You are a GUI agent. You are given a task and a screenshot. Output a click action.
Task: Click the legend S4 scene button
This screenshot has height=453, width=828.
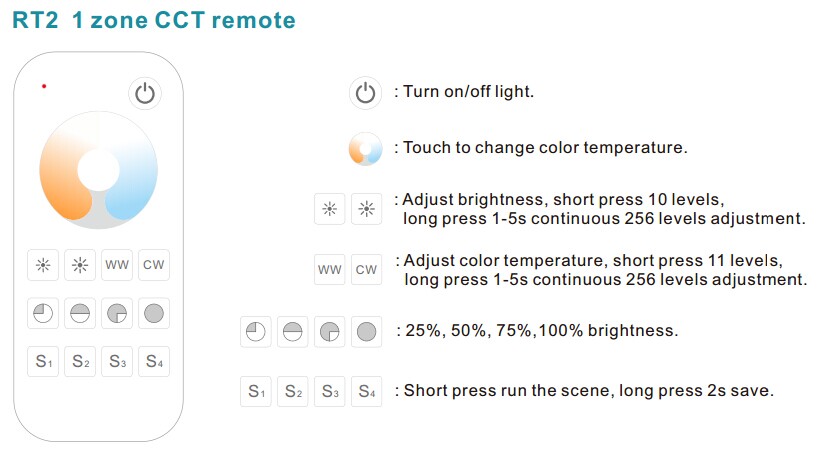(366, 391)
